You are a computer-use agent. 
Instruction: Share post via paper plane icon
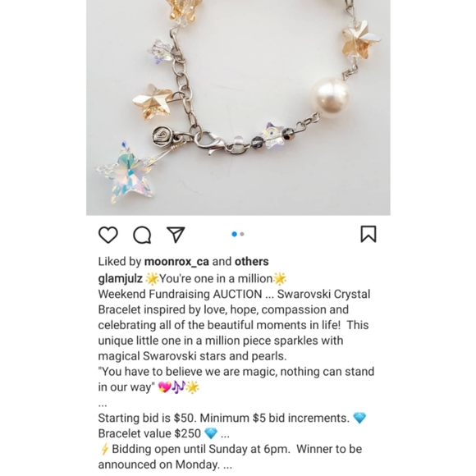coord(176,235)
